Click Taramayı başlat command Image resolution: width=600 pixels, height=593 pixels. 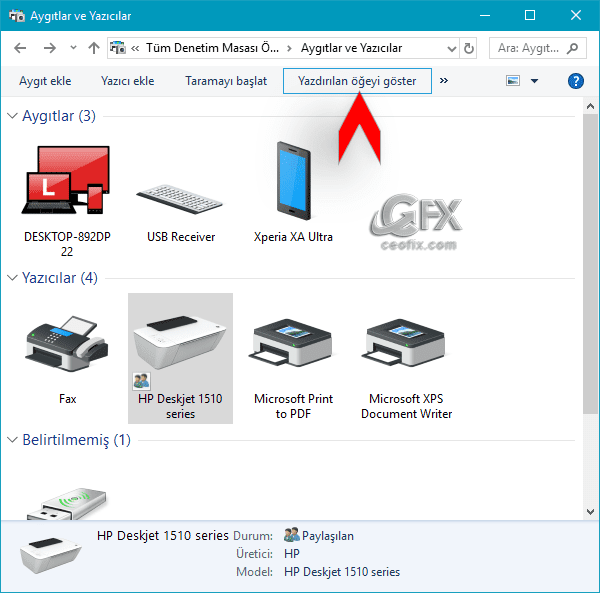coord(226,81)
